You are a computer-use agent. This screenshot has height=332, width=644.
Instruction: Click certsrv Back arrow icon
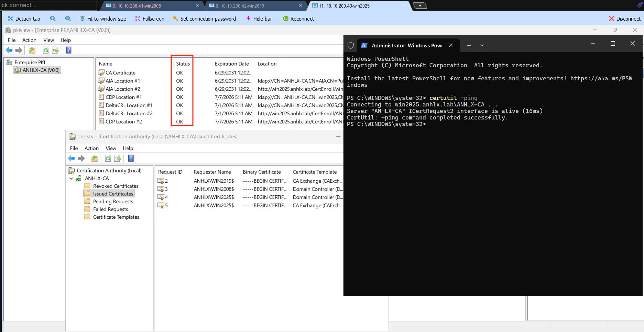pyautogui.click(x=71, y=158)
